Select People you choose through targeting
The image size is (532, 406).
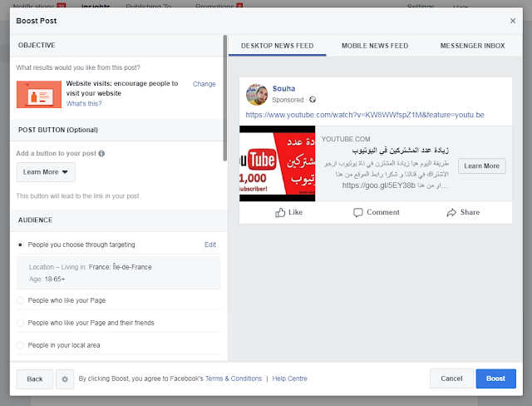coord(20,245)
